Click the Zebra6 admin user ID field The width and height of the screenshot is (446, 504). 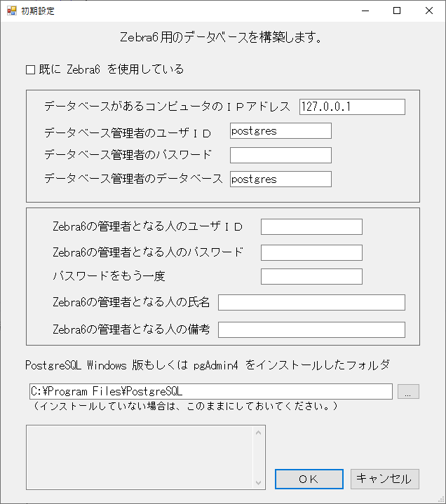click(311, 227)
